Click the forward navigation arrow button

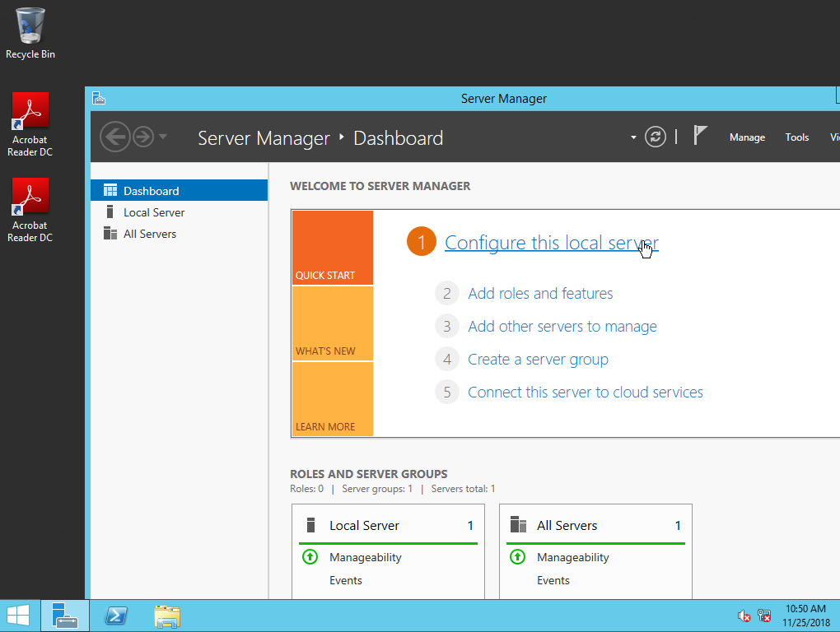tap(143, 137)
